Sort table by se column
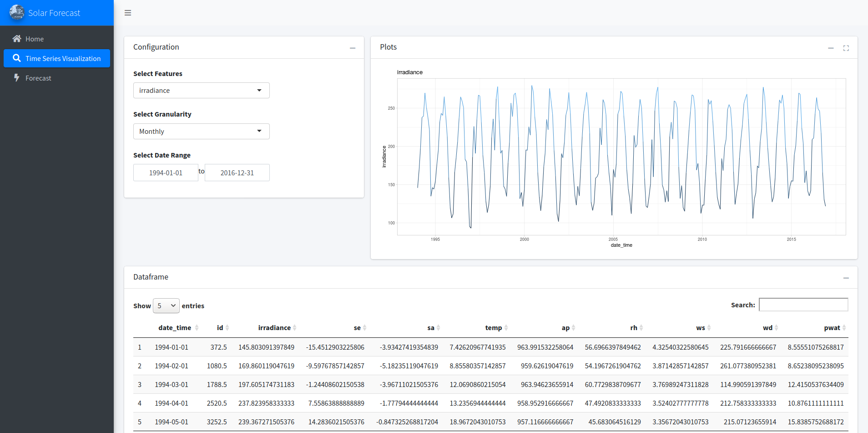Image resolution: width=868 pixels, height=433 pixels. click(x=360, y=328)
